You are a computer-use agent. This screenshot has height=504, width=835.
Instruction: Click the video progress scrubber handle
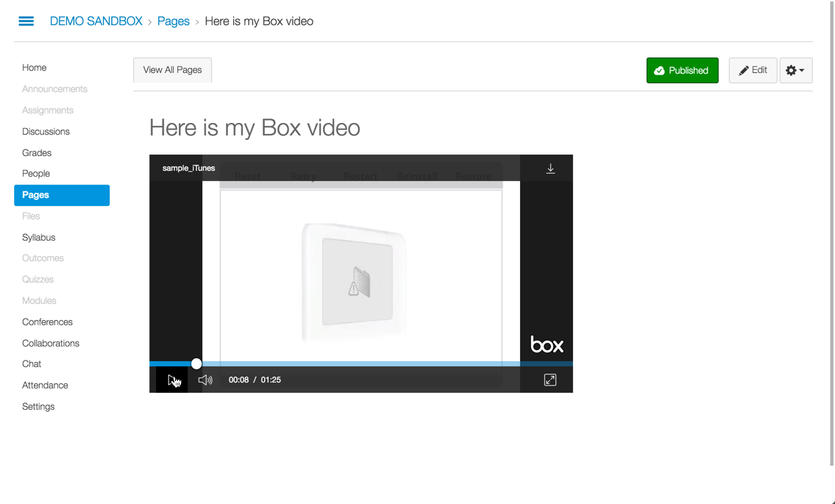coord(196,364)
